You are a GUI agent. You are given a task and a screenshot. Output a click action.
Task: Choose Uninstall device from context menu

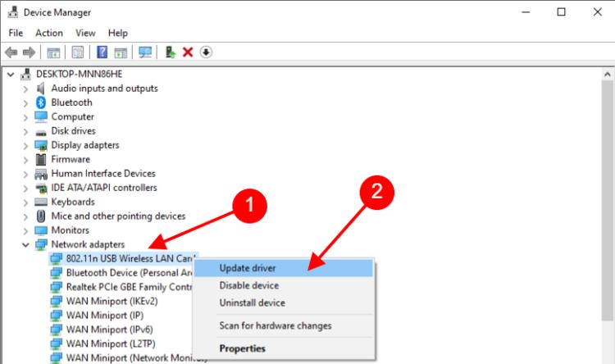pos(284,303)
